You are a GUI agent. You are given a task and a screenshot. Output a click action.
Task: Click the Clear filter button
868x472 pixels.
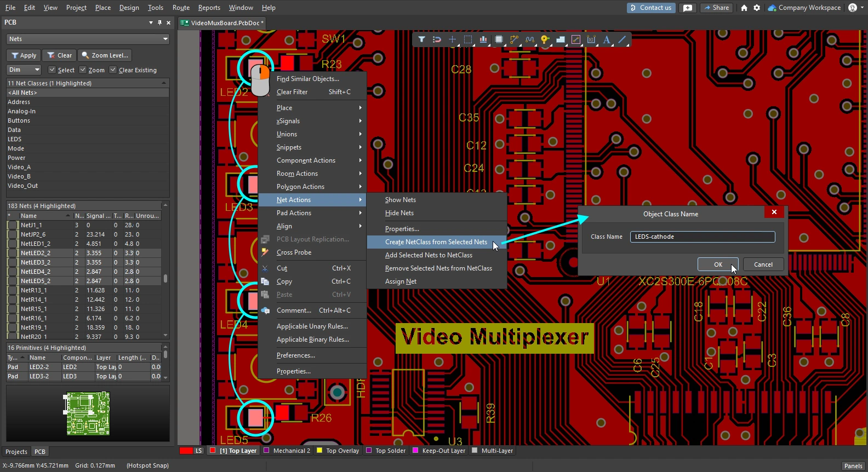pos(59,55)
